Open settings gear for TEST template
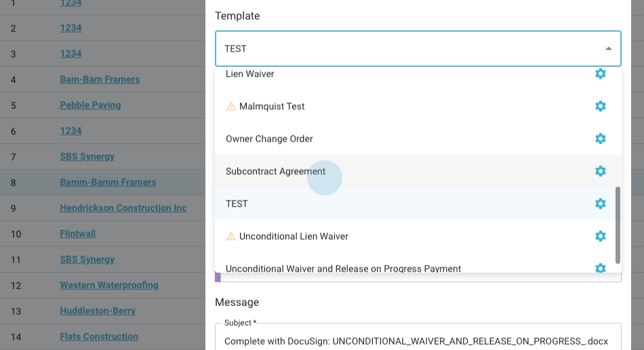 tap(600, 204)
